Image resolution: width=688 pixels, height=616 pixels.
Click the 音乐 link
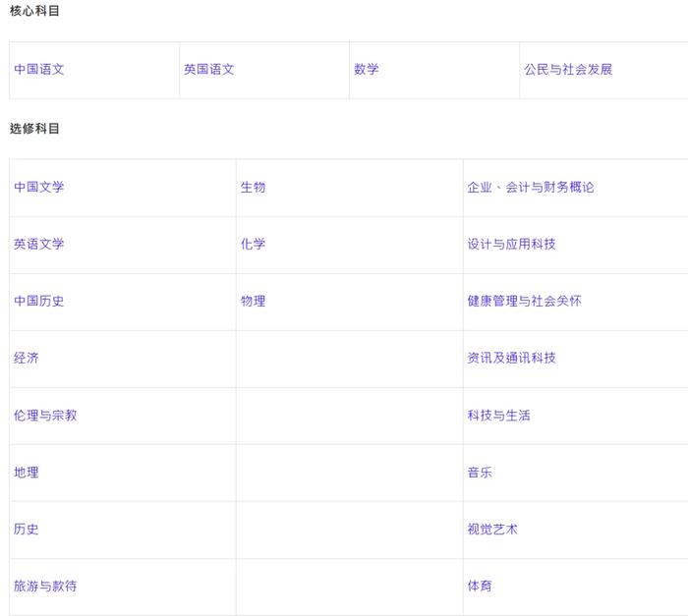click(x=480, y=473)
